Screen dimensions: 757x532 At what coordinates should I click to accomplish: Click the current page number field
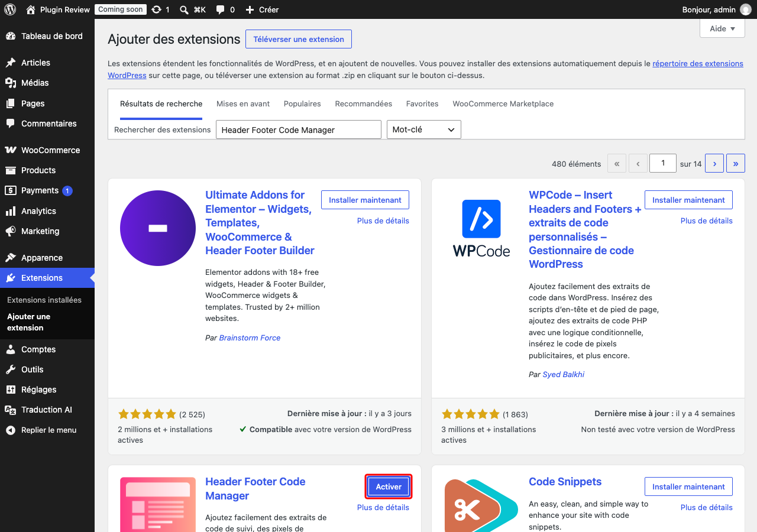click(x=663, y=164)
